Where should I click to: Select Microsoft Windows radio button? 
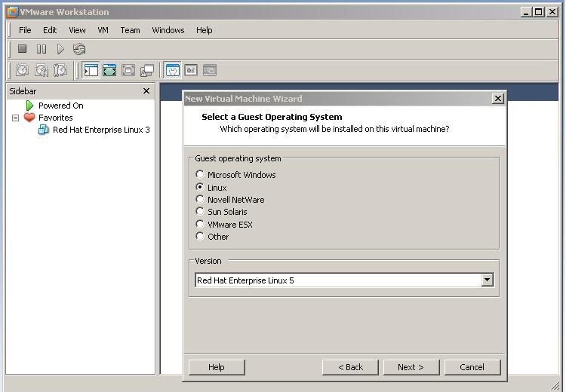coord(200,174)
